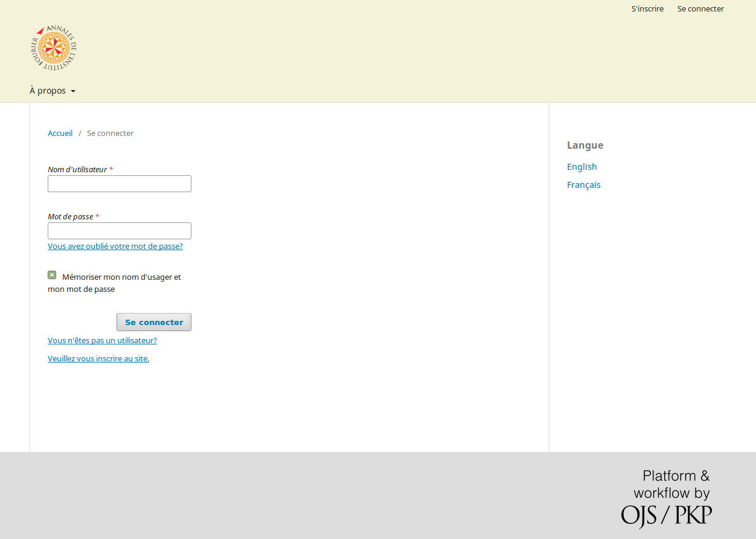Select the Langue sidebar heading
The width and height of the screenshot is (756, 539).
(x=585, y=145)
